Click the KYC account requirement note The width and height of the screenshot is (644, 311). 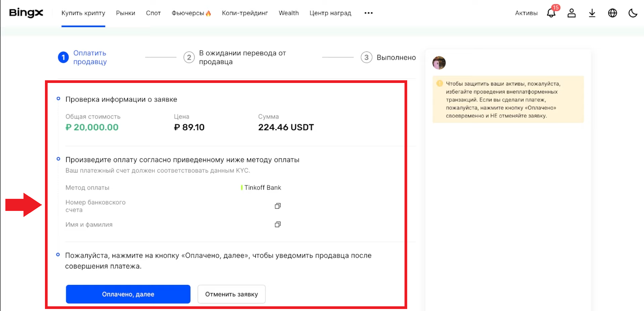coord(158,170)
